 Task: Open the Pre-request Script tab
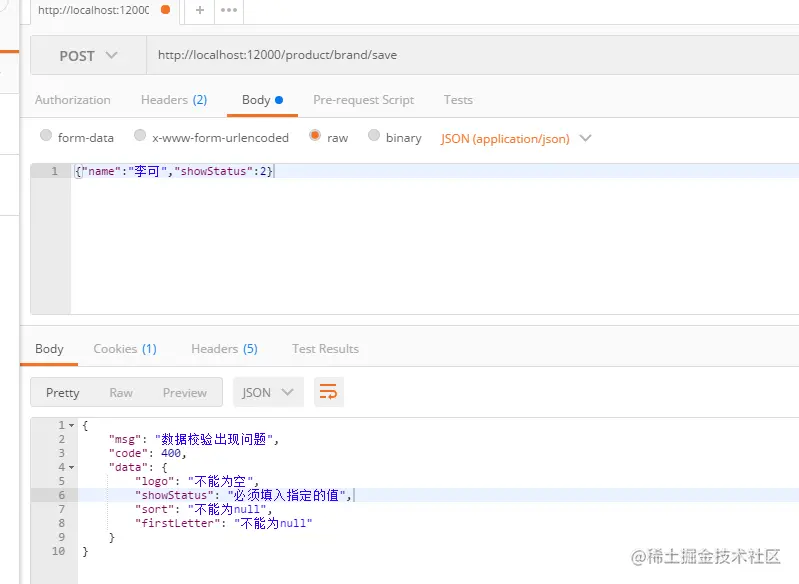(363, 100)
